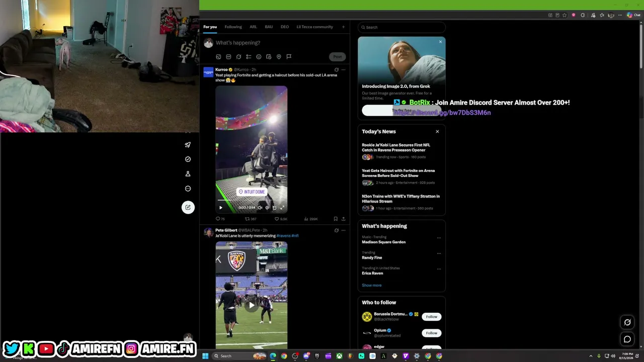Share Kurrco's post via share icon
The width and height of the screenshot is (644, 362).
point(344,219)
